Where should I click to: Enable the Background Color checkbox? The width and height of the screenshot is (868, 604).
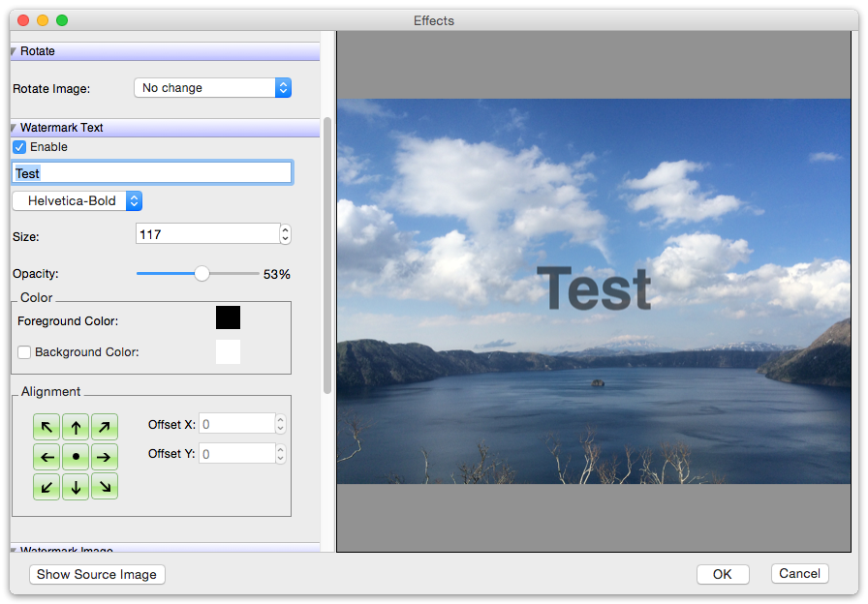[x=24, y=352]
